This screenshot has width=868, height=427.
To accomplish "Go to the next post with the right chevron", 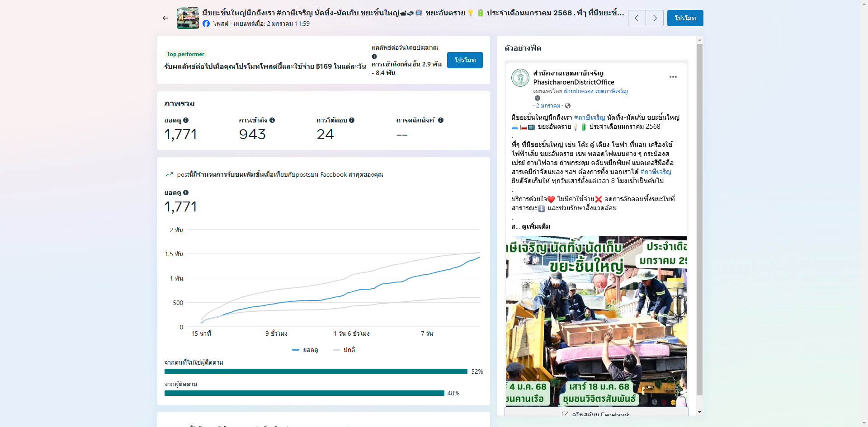I will [x=655, y=18].
